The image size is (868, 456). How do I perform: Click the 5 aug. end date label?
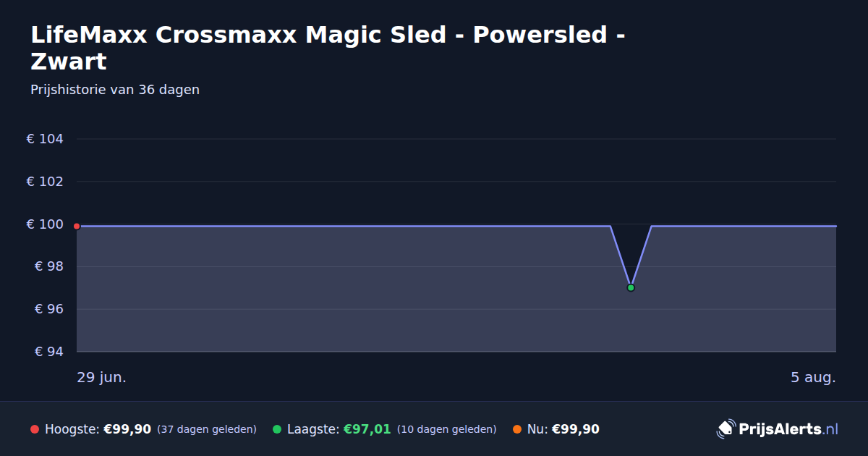point(813,377)
